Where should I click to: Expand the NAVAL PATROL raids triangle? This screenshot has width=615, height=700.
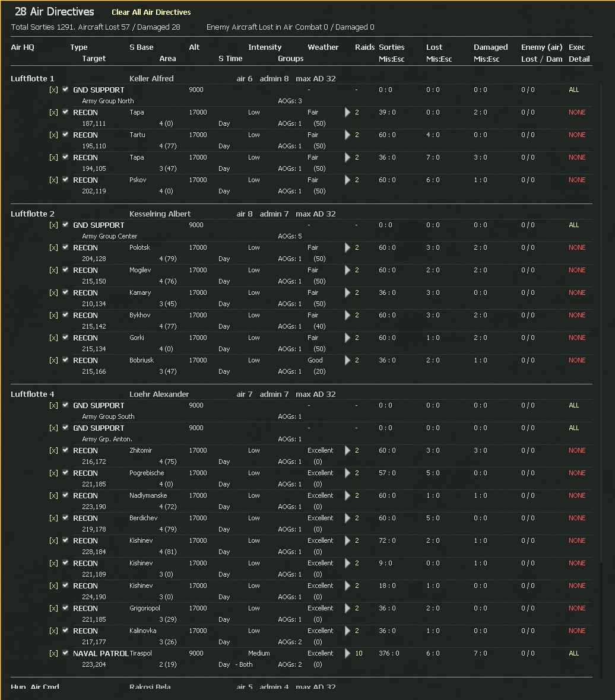[x=348, y=654]
